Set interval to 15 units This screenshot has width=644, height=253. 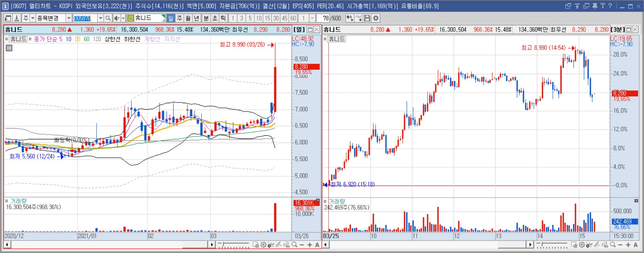tap(267, 18)
